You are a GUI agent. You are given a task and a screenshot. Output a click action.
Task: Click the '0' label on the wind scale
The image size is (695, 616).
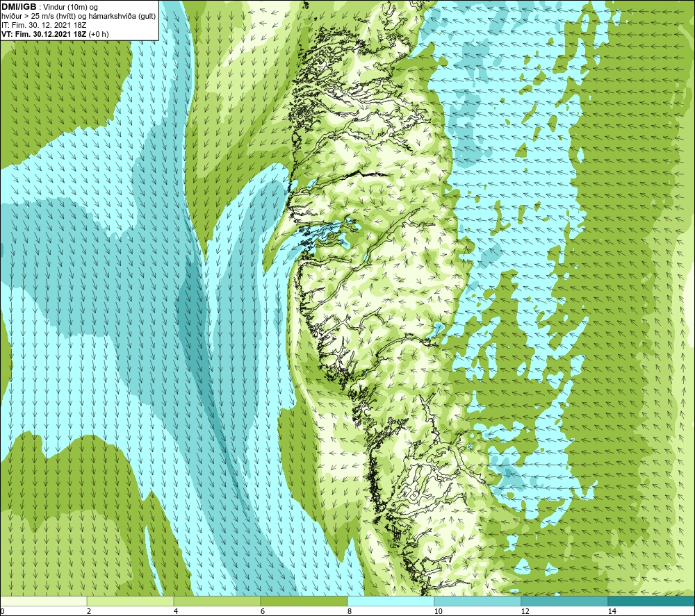click(2, 611)
